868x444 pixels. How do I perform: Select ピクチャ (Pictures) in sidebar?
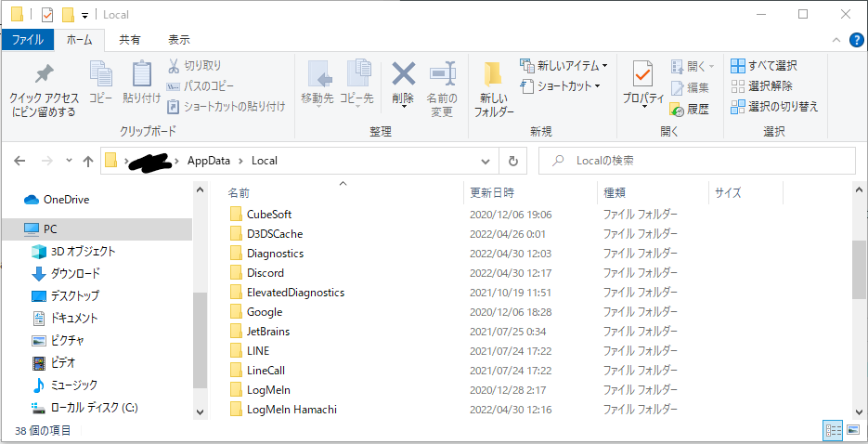tap(58, 341)
